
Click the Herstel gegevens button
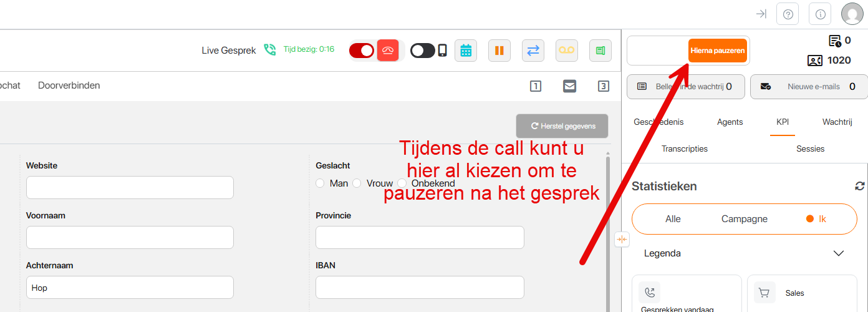pos(562,126)
